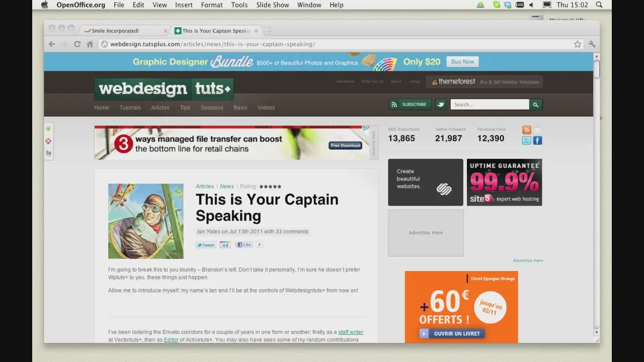The width and height of the screenshot is (644, 362).
Task: Open the Sessions navigation item
Action: pyautogui.click(x=212, y=108)
